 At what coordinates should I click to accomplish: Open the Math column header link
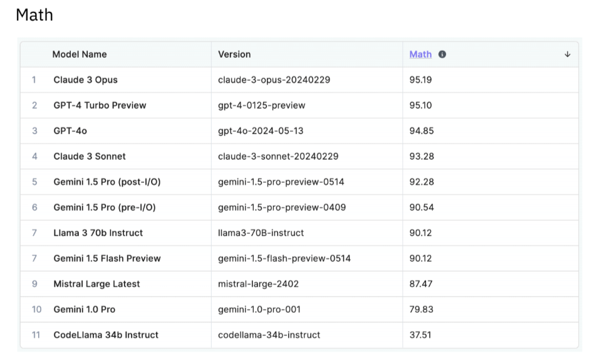420,55
